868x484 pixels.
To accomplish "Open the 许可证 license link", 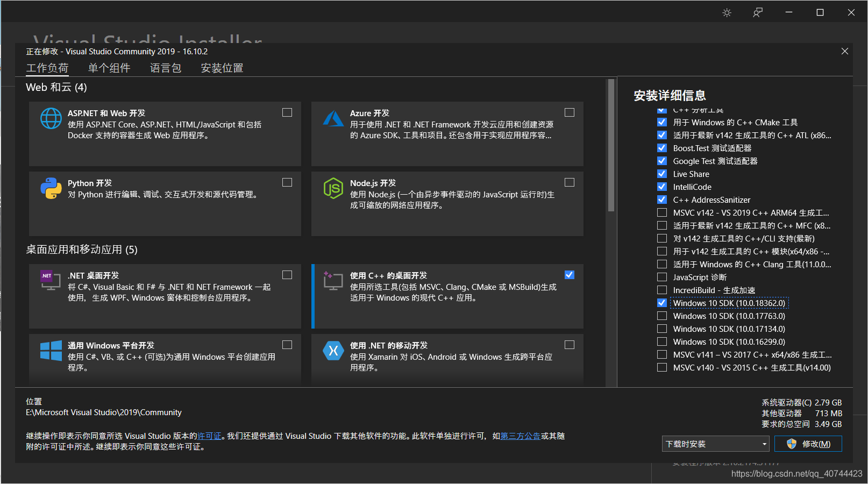I will [x=209, y=436].
